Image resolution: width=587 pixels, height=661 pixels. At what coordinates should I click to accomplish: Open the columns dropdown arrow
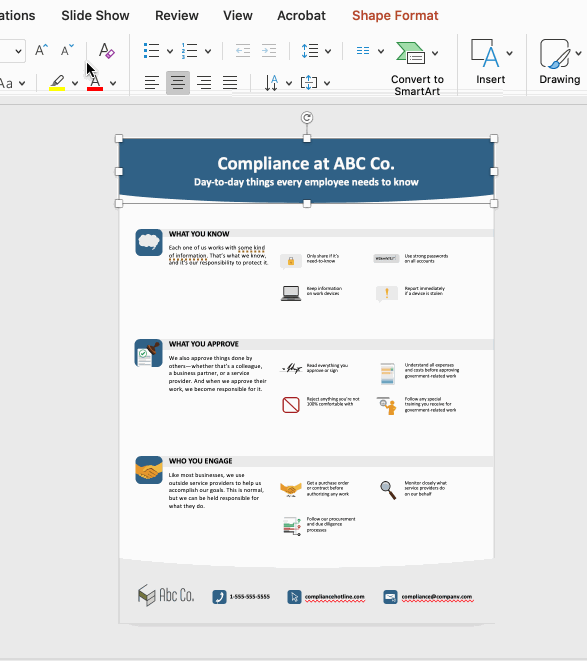[x=381, y=51]
